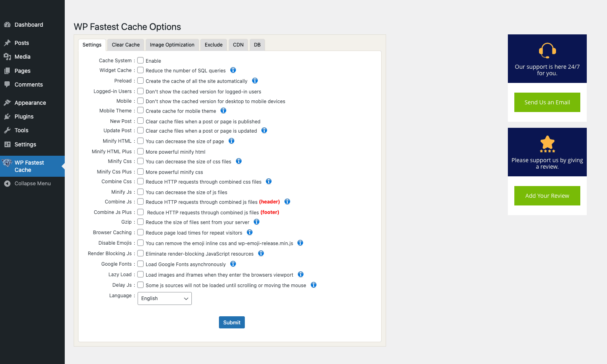
Task: Open info icon for Render Blocking Js
Action: (x=261, y=253)
